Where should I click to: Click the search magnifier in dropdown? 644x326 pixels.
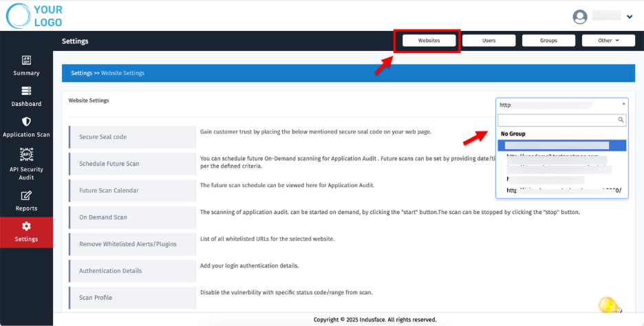tap(621, 120)
